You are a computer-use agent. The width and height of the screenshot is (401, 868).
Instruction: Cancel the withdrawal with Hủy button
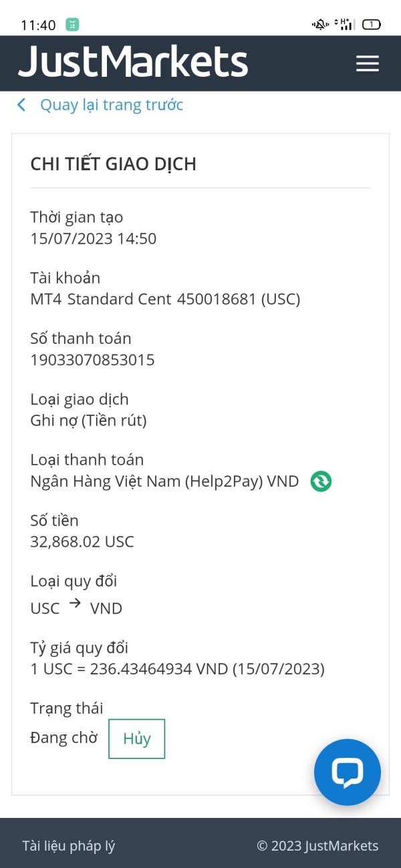coord(136,738)
